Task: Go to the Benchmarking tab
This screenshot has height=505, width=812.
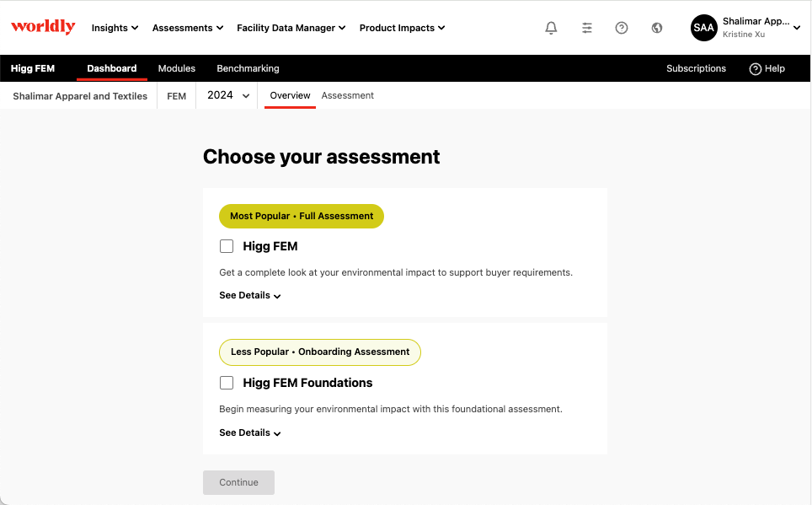Action: click(248, 68)
